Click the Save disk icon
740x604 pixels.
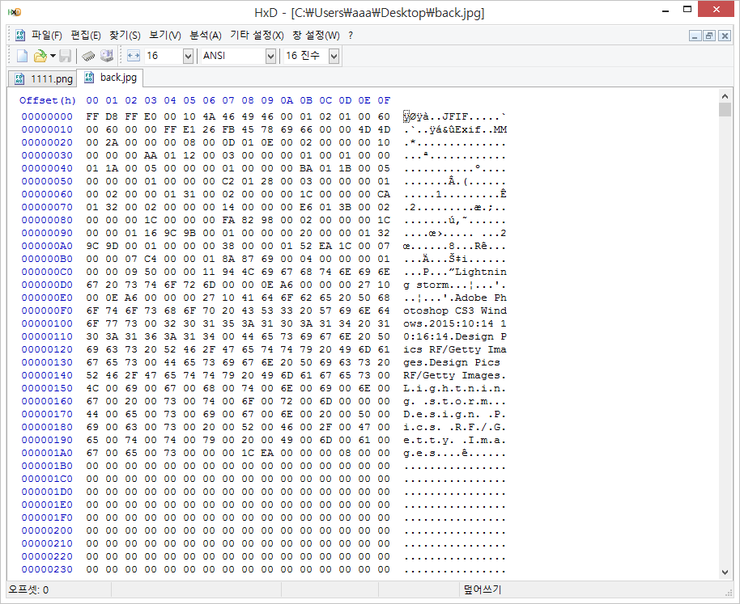(65, 56)
